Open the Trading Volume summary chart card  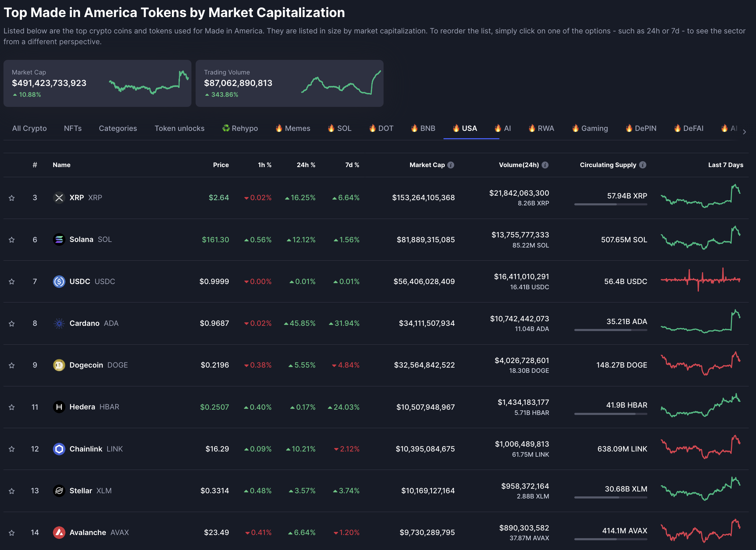(290, 83)
